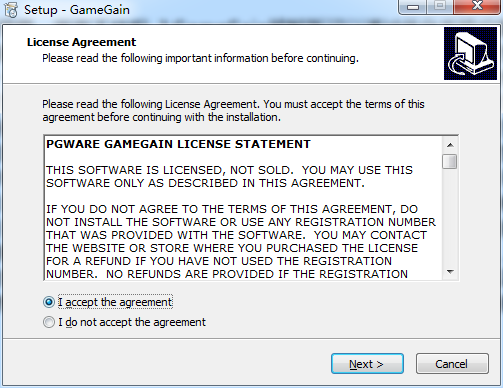The width and height of the screenshot is (503, 388).
Task: Minimize the GameGain setup window
Action: (x=413, y=7)
